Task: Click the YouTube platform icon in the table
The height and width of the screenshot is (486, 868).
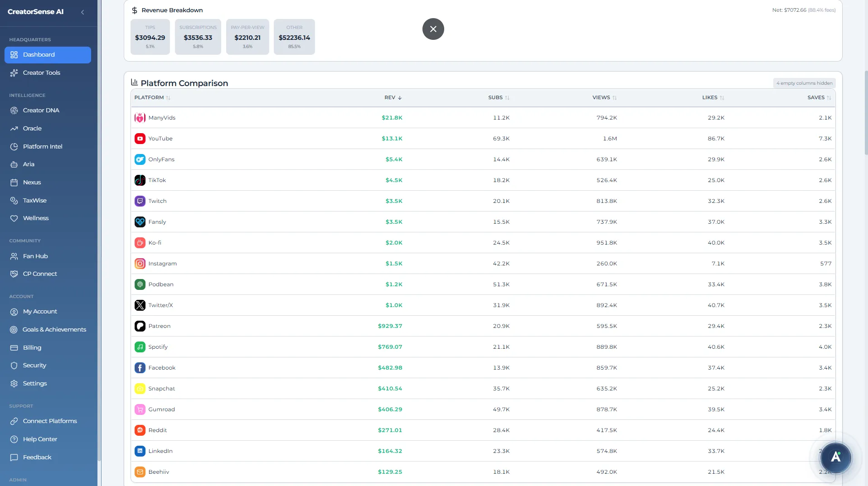Action: [140, 138]
